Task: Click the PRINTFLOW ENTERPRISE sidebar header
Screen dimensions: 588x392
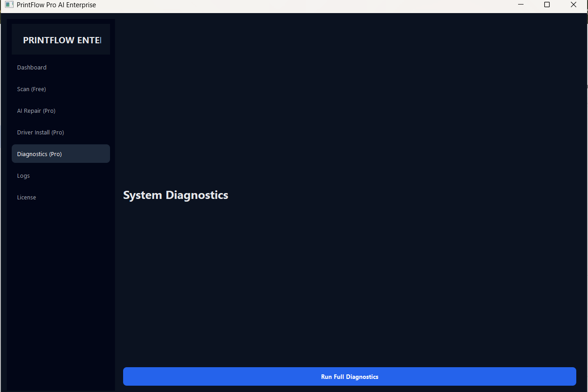Action: click(61, 40)
